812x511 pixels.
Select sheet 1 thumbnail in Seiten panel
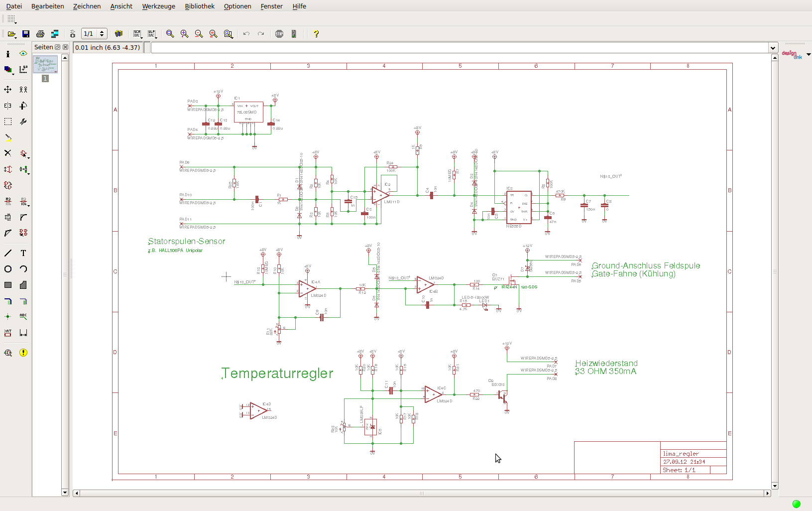coord(45,64)
